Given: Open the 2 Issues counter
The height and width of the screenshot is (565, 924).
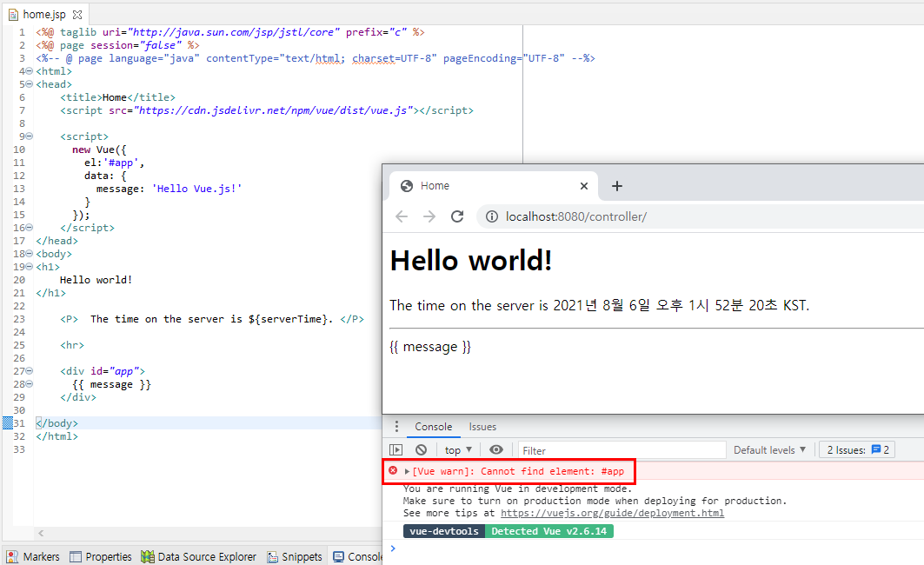Looking at the screenshot, I should click(857, 450).
